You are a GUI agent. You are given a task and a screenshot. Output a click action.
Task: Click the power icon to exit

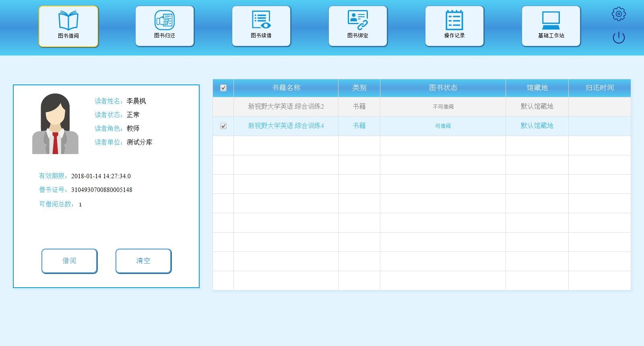(619, 38)
